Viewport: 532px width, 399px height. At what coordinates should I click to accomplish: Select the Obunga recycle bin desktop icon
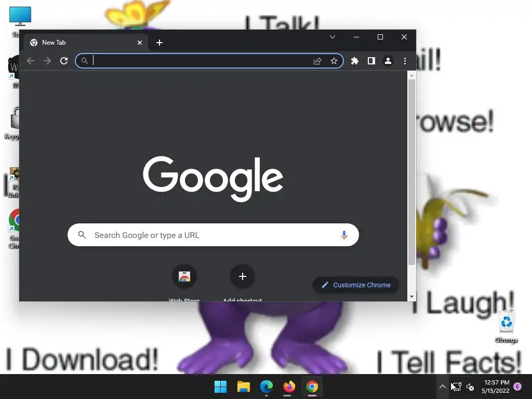(x=506, y=326)
